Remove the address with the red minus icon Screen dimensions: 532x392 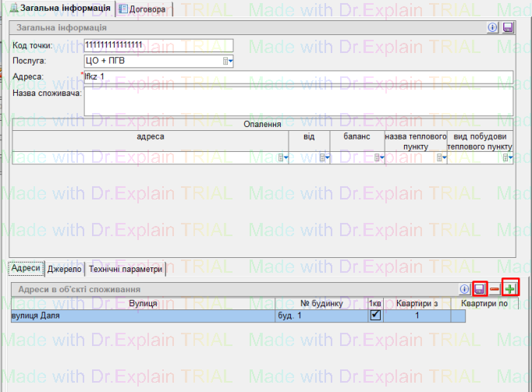point(495,289)
